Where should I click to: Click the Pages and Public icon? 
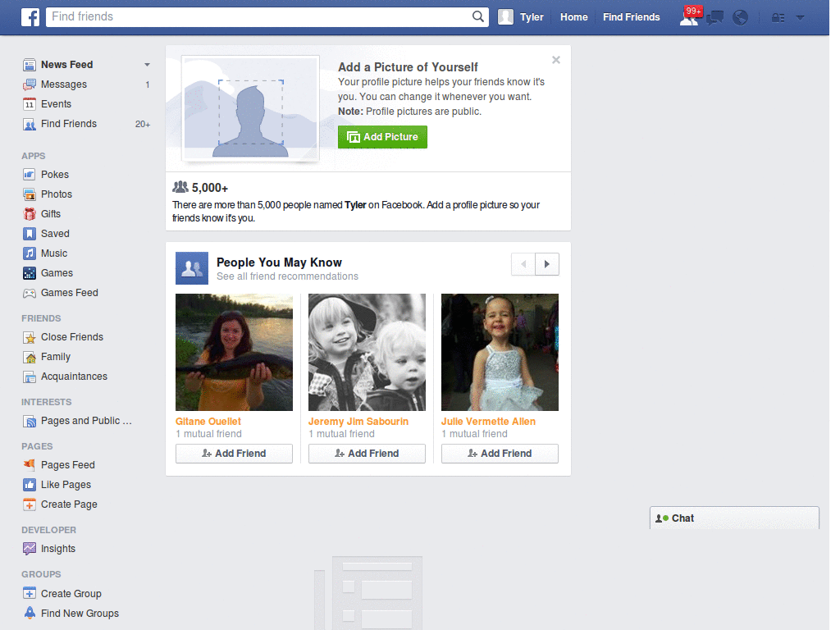30,422
